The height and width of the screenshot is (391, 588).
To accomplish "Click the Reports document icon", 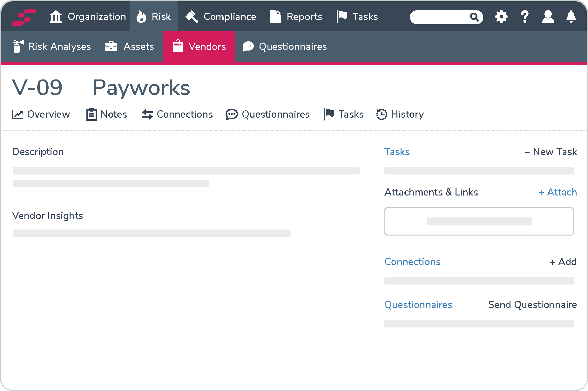I will coord(275,17).
